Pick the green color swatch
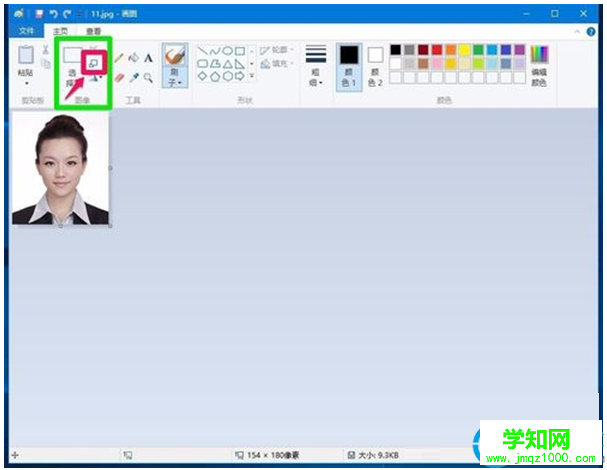Screen dimensions: 607x470 (478, 50)
